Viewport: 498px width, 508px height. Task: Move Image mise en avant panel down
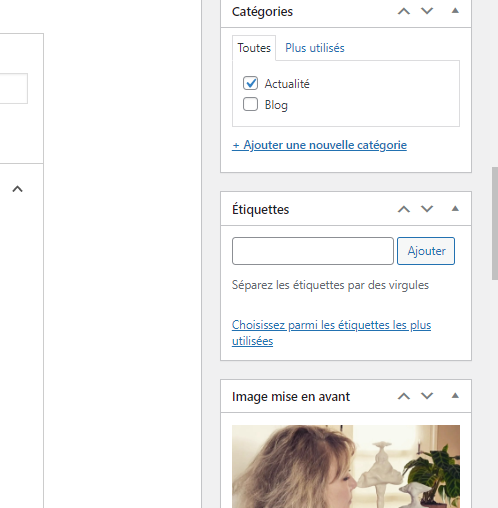coord(427,396)
